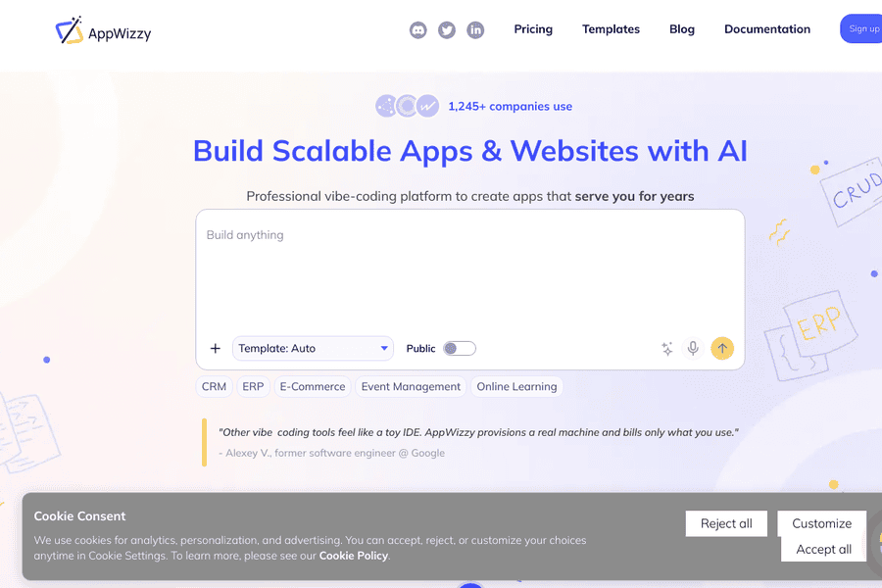Image resolution: width=882 pixels, height=588 pixels.
Task: Open the Discord social icon
Action: coord(418,30)
